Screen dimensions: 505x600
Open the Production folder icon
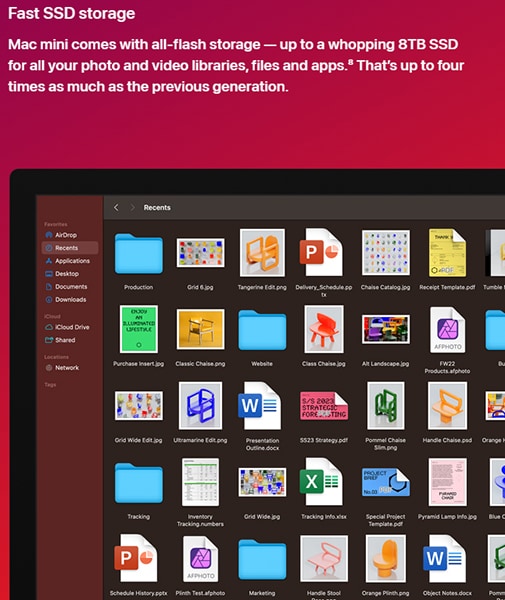pyautogui.click(x=138, y=253)
